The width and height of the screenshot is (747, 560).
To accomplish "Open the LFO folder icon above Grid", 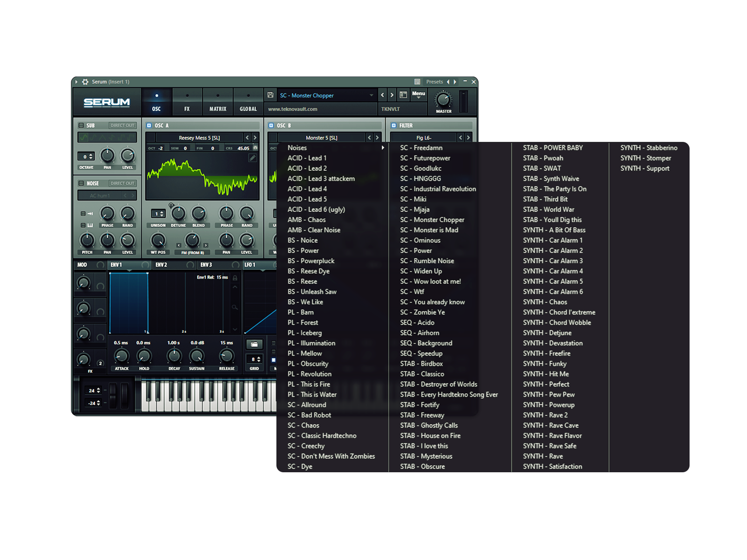I will click(x=254, y=344).
